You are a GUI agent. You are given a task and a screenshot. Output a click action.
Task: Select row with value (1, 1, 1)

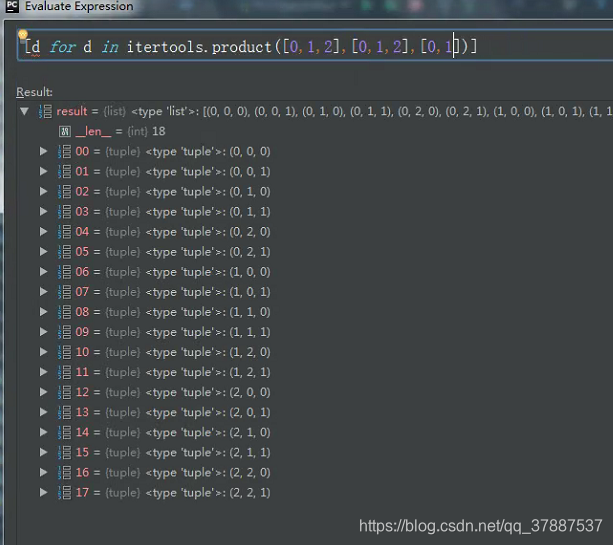click(x=173, y=332)
